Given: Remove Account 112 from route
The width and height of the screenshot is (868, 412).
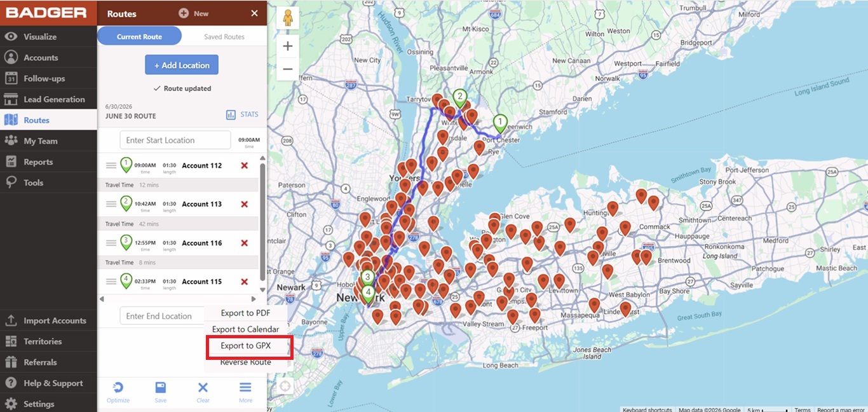Looking at the screenshot, I should pyautogui.click(x=245, y=165).
